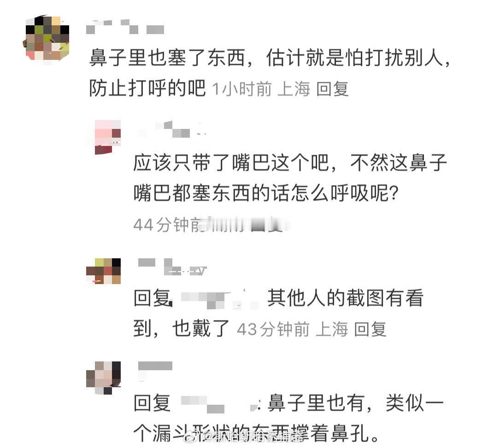
Task: Open blurred username above 应该只带了嘴巴这个吧
Action: (171, 129)
